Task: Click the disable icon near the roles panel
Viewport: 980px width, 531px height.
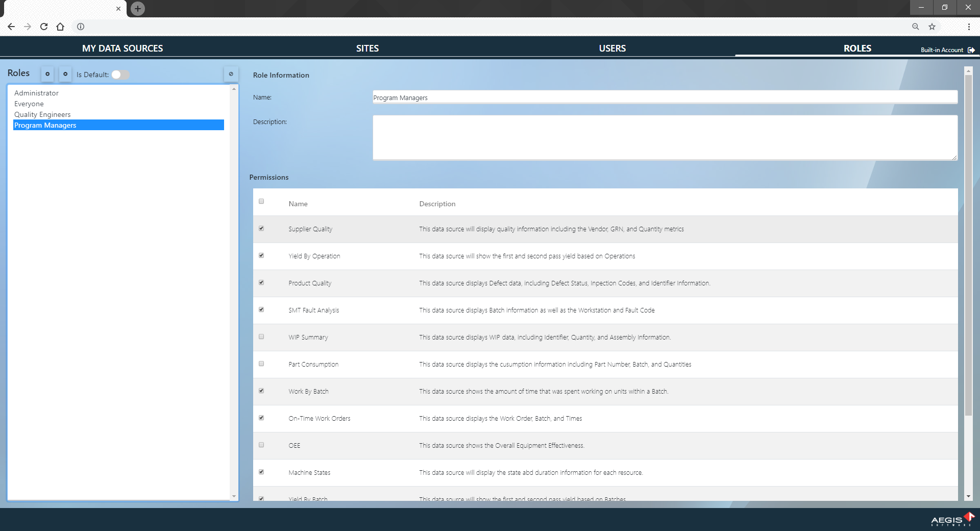Action: coord(231,74)
